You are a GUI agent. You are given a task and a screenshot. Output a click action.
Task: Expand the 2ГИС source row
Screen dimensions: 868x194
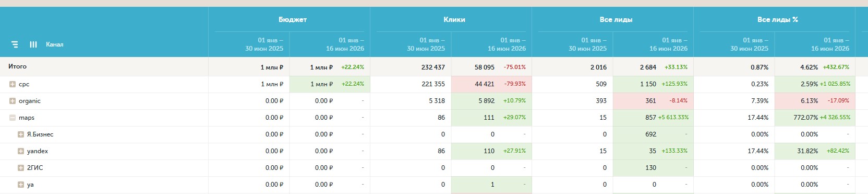point(21,168)
